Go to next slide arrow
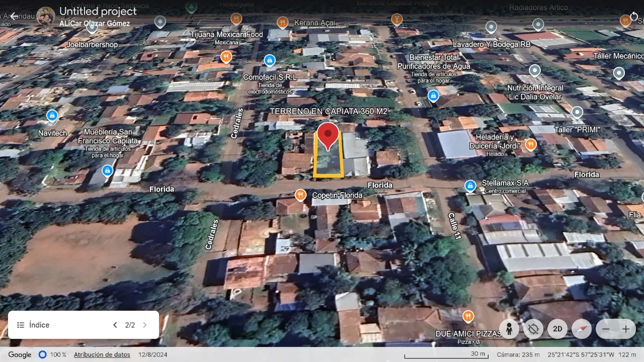The image size is (644, 362). click(145, 325)
